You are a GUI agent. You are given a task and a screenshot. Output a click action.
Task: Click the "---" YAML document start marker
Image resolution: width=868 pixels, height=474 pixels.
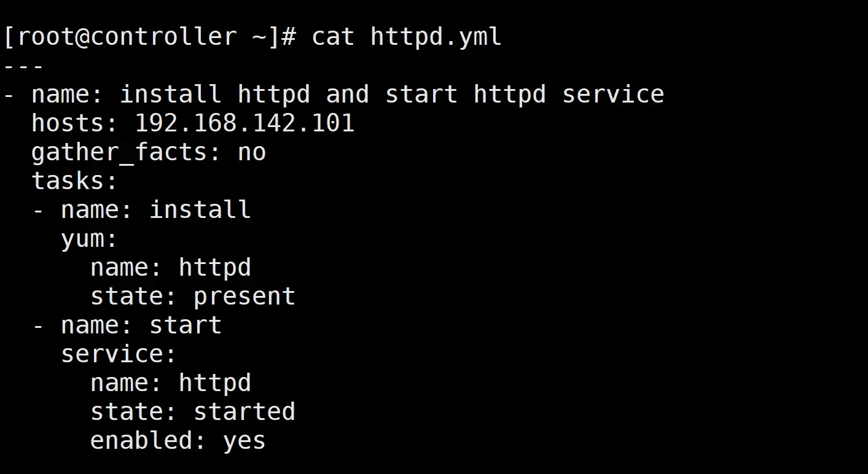tap(23, 66)
